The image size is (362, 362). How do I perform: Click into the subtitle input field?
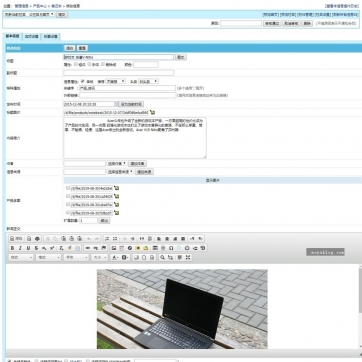click(x=119, y=73)
